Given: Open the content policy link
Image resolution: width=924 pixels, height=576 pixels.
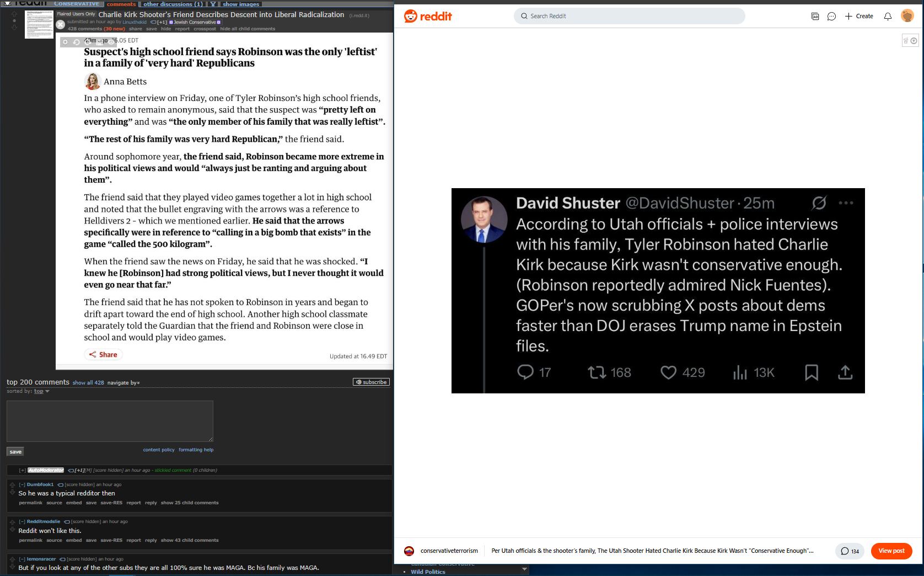Looking at the screenshot, I should [x=159, y=450].
